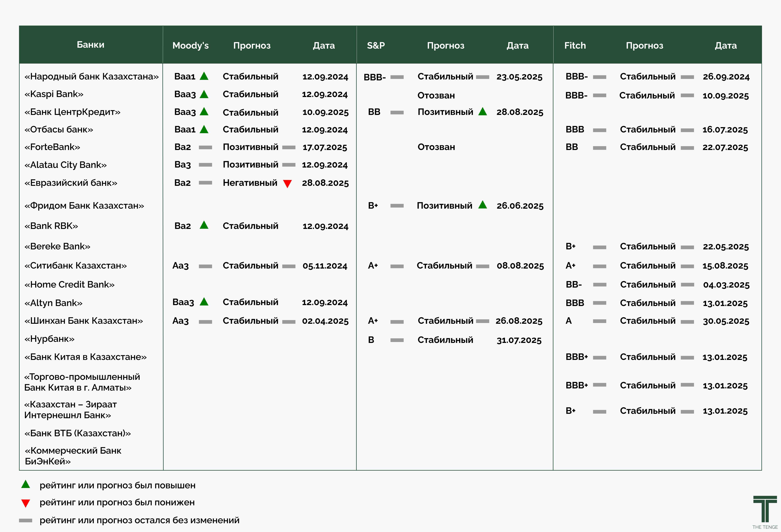
Task: Click Отозван in the Kaspi Bank row
Action: pos(436,95)
